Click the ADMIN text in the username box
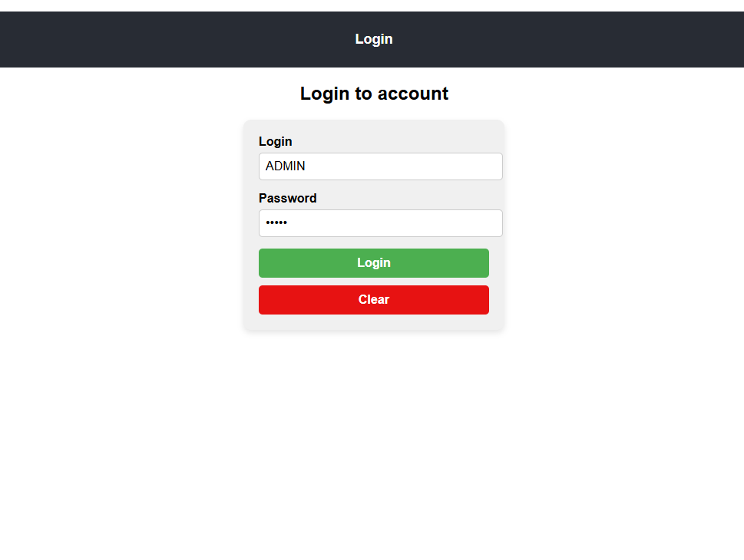 click(x=285, y=166)
